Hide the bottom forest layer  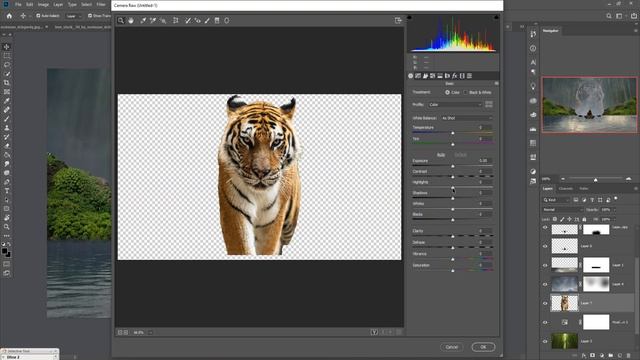coord(545,341)
